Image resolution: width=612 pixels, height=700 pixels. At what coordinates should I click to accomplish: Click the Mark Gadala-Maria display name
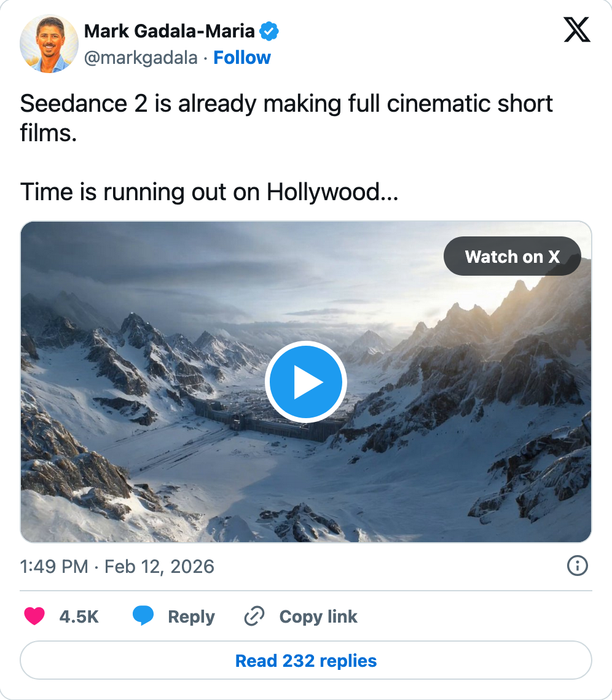(169, 30)
